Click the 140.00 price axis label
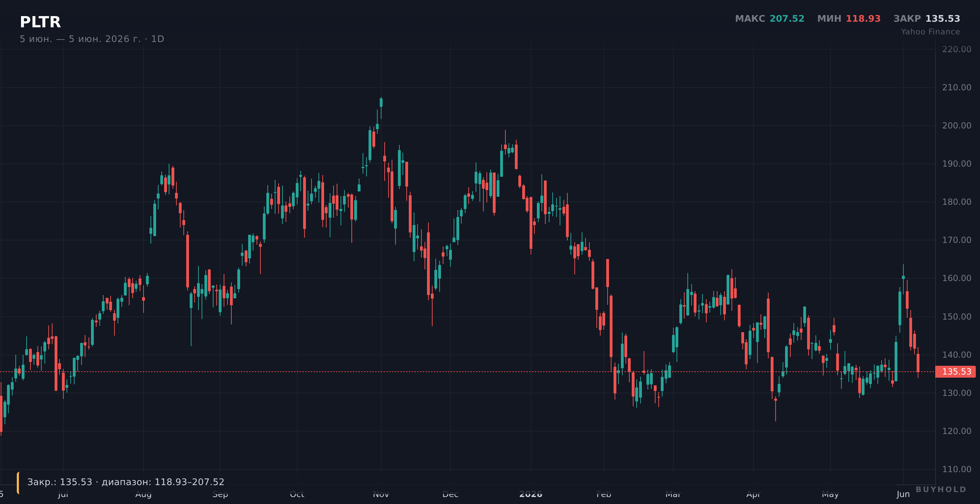This screenshot has height=504, width=980. [x=957, y=355]
